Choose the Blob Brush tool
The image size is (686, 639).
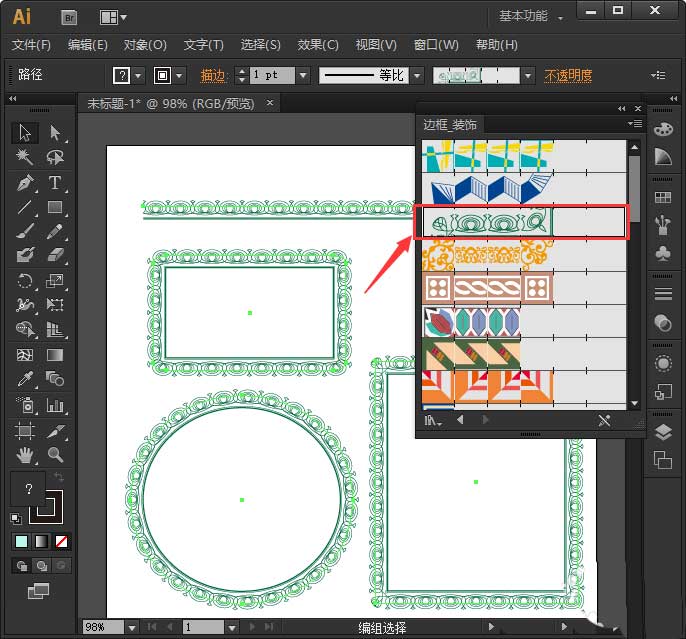pos(25,255)
